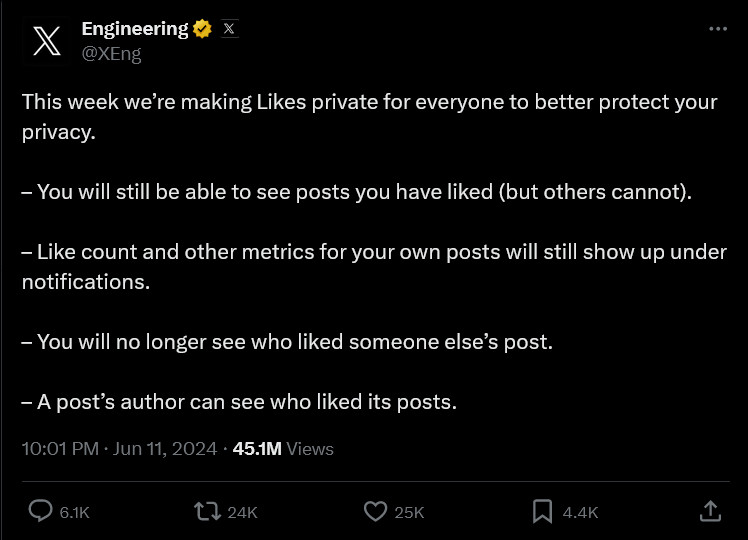The image size is (748, 540).
Task: Open the three-dot more options menu
Action: pyautogui.click(x=718, y=29)
